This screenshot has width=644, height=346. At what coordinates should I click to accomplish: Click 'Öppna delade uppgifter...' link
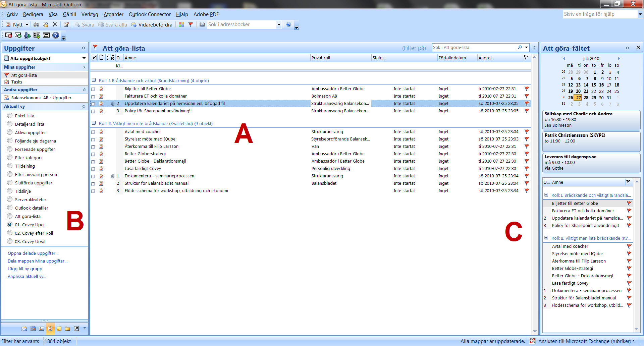click(33, 253)
